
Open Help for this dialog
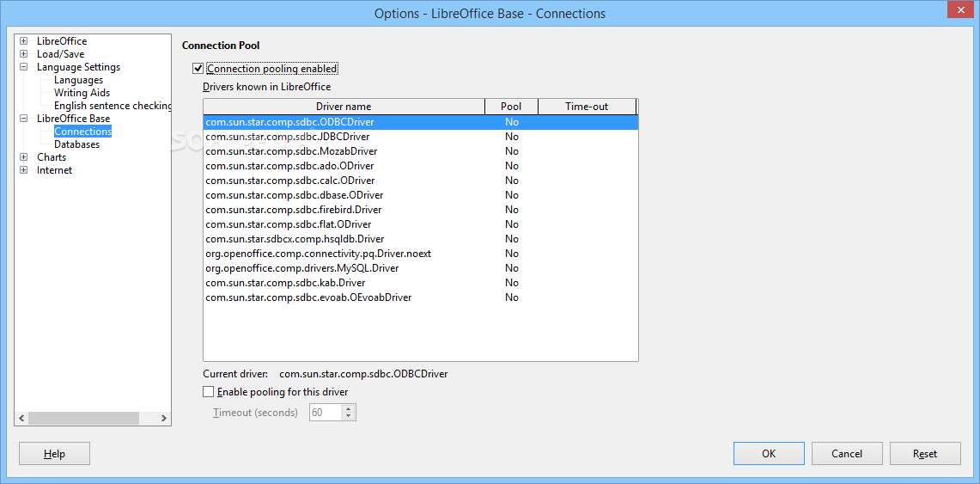54,454
